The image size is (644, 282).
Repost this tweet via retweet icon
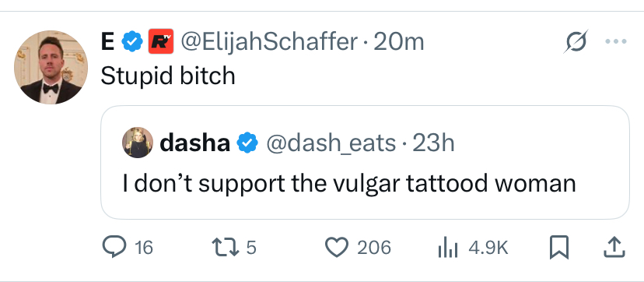(225, 248)
